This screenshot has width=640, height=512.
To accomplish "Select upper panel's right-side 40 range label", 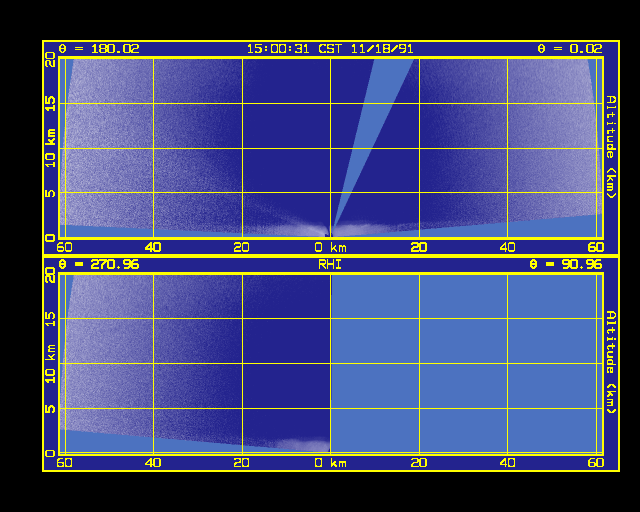I will point(507,247).
